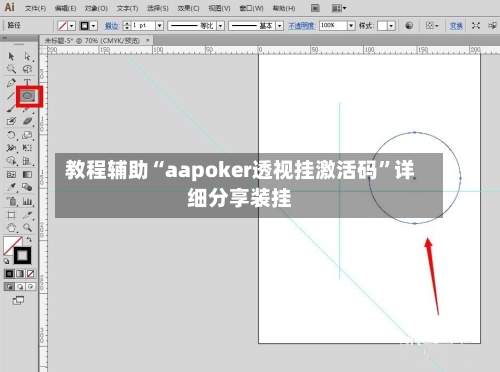Open the 文字(T) menu
500x372 pixels.
[x=127, y=8]
